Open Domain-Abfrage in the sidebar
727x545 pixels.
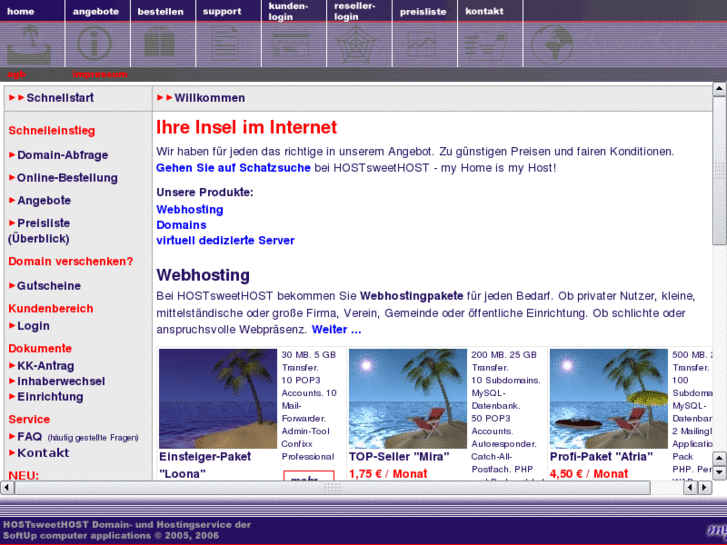click(63, 155)
